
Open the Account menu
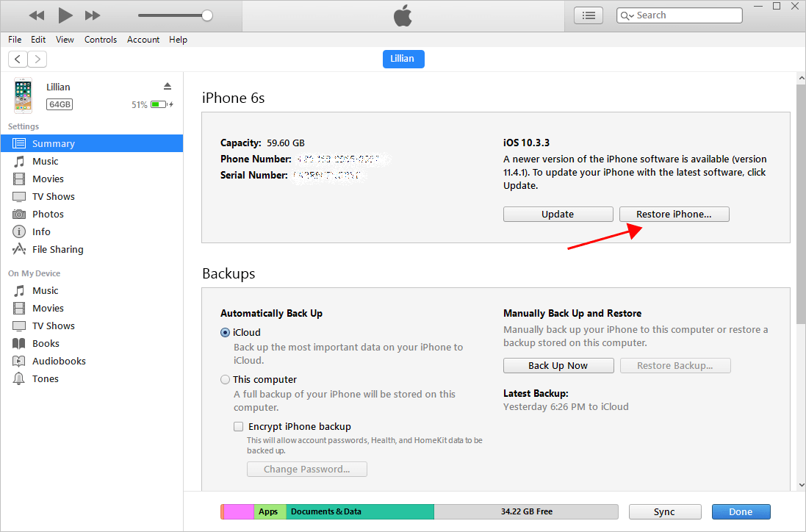[x=143, y=40]
